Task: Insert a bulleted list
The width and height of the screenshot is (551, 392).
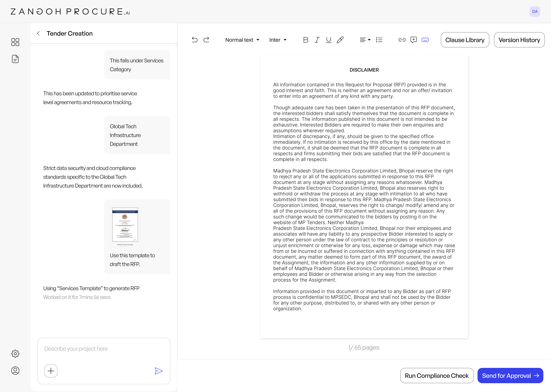Action: [x=379, y=40]
